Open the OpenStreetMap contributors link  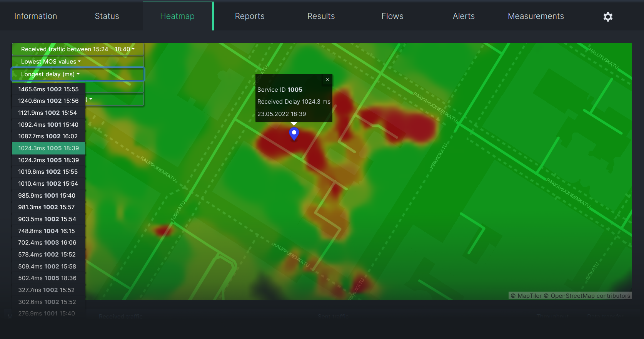pos(590,296)
